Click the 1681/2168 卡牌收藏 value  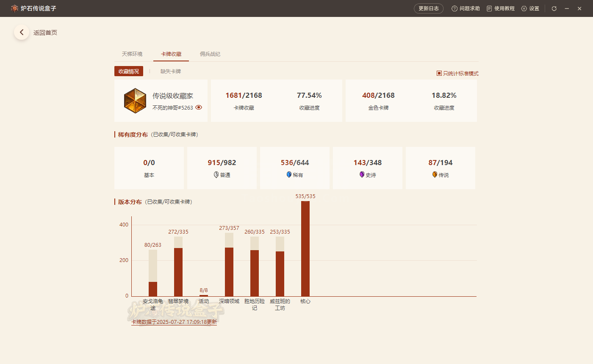click(x=244, y=95)
